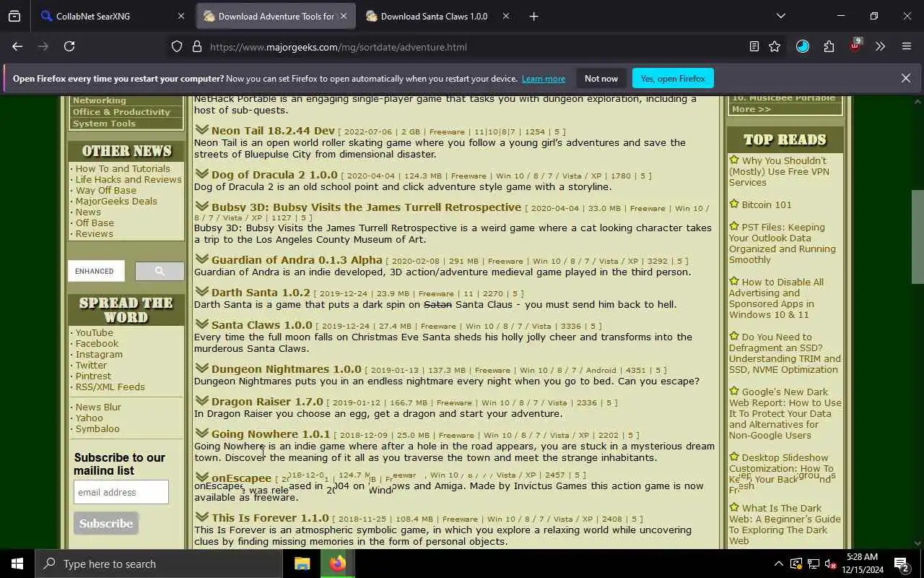Open How To and Tutorials link
The width and height of the screenshot is (924, 578).
pyautogui.click(x=123, y=168)
